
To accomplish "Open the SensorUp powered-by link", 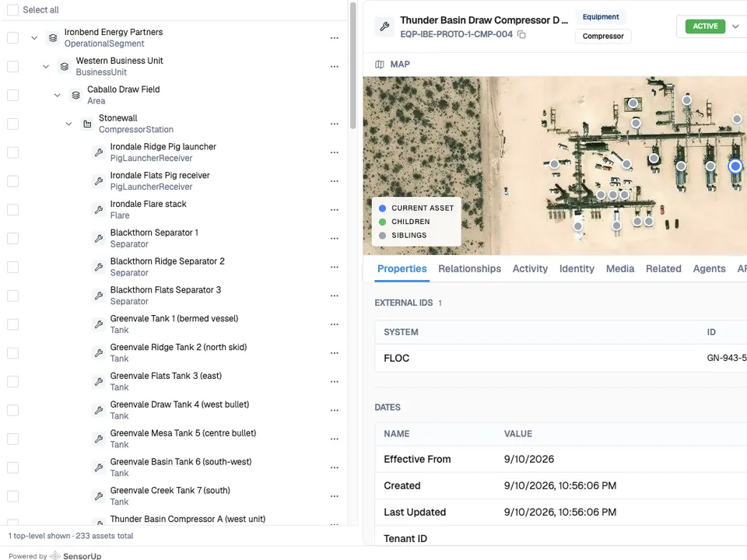I will tap(75, 555).
